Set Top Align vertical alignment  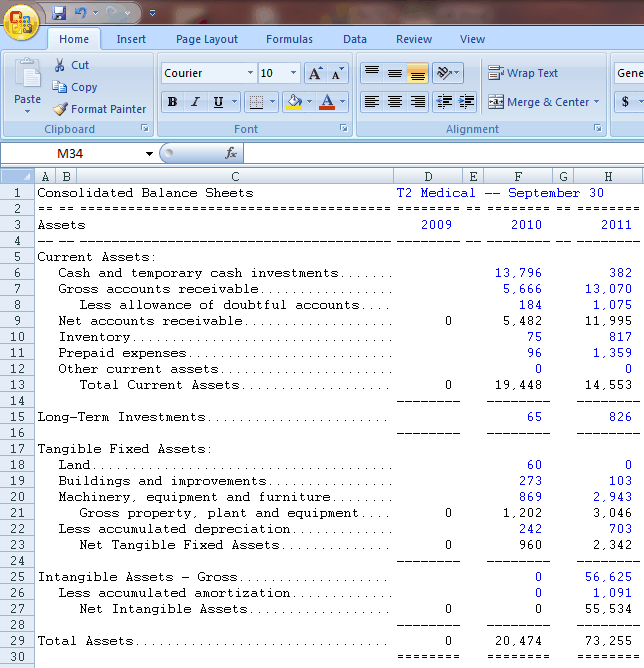tap(372, 73)
